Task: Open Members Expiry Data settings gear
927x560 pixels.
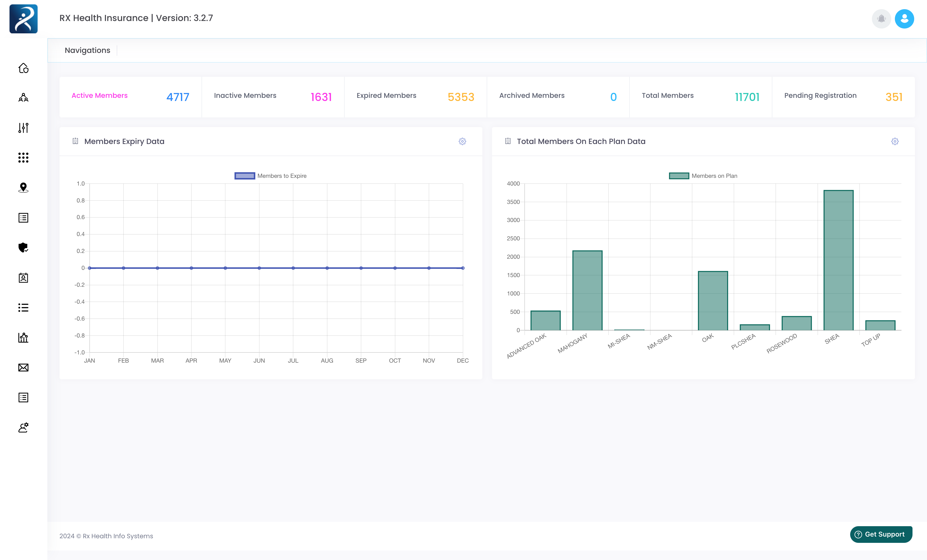Action: 462,141
